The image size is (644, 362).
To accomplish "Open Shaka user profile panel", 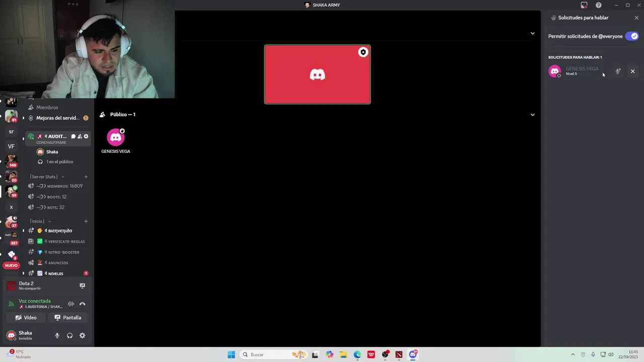I will click(25, 335).
